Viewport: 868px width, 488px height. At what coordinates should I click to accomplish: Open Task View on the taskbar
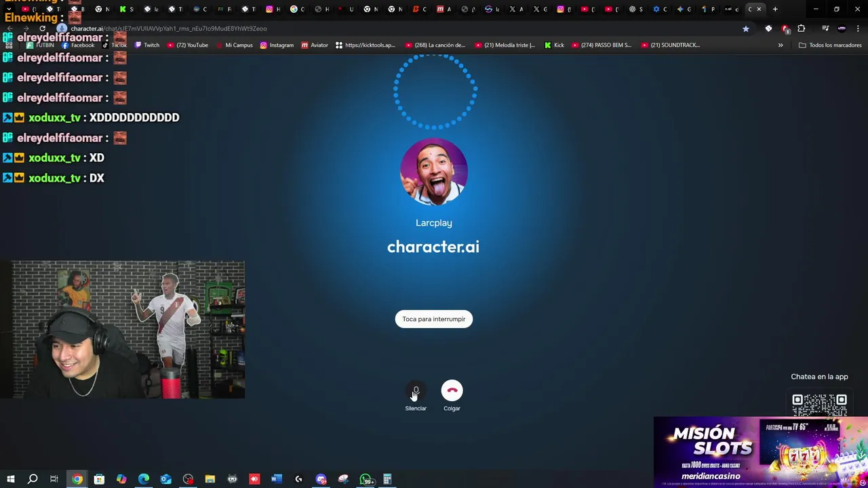coord(54,479)
